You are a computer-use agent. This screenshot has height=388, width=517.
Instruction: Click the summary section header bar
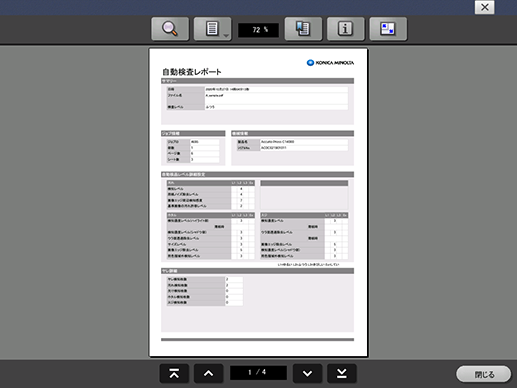pyautogui.click(x=257, y=81)
